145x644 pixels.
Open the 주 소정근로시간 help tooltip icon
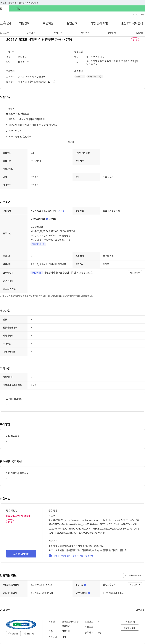[x=47, y=219]
